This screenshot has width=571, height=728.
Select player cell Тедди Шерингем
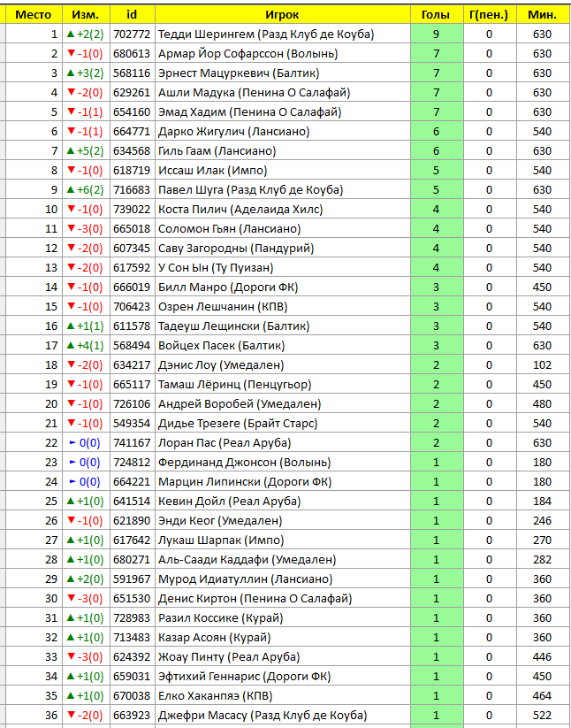[283, 34]
